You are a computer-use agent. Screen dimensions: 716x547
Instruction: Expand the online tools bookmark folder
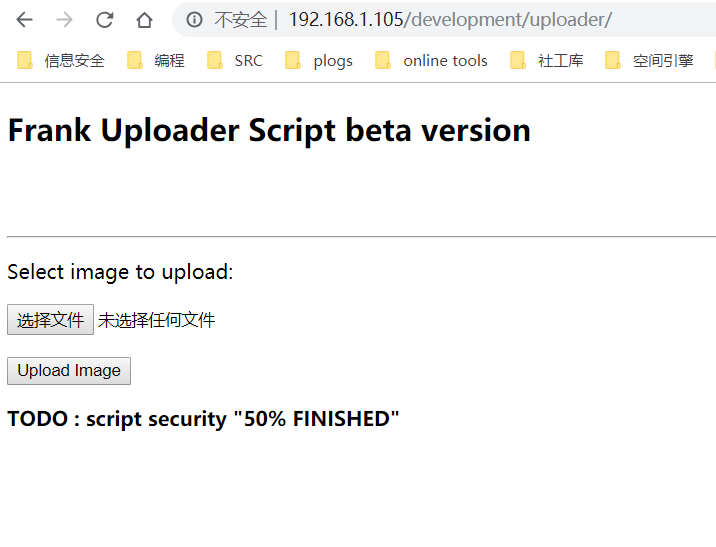pyautogui.click(x=431, y=60)
